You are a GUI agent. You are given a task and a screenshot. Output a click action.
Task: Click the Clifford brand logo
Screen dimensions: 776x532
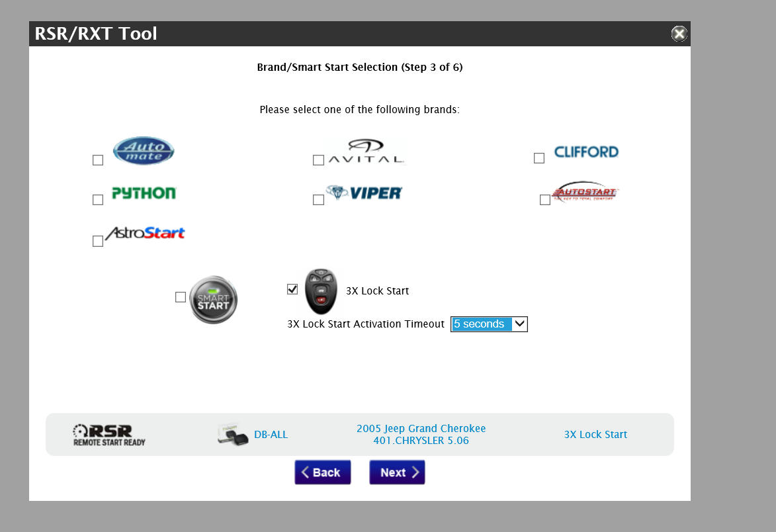click(586, 152)
